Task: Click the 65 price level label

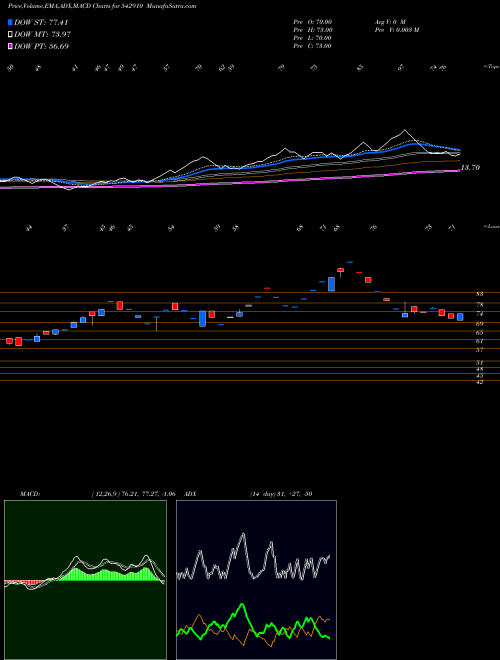Action: (479, 333)
